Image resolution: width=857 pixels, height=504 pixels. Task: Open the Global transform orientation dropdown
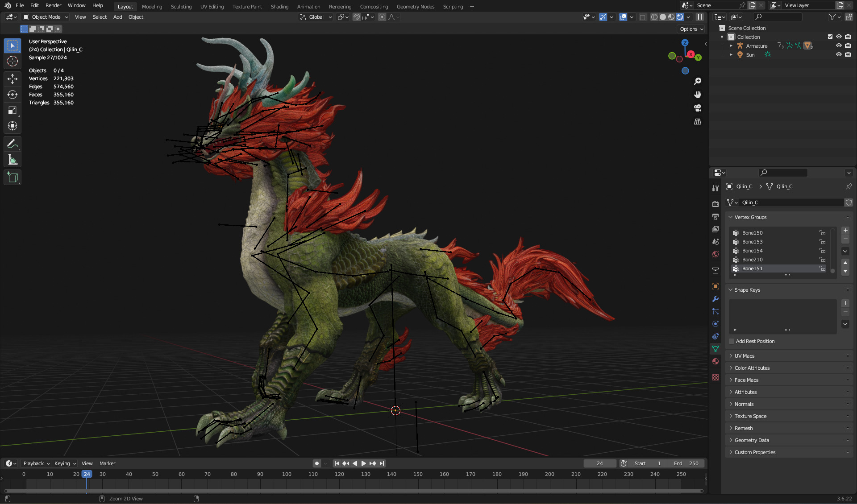[x=316, y=17]
